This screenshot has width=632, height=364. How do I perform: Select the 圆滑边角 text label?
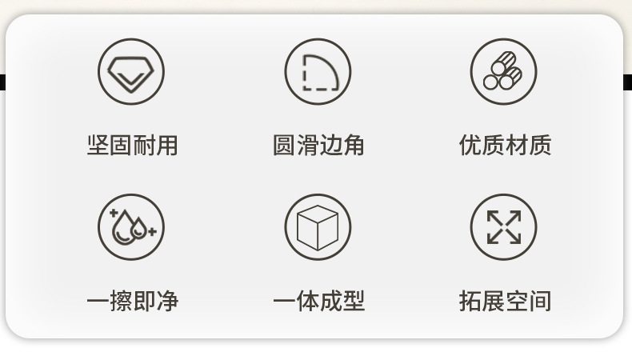tap(318, 145)
